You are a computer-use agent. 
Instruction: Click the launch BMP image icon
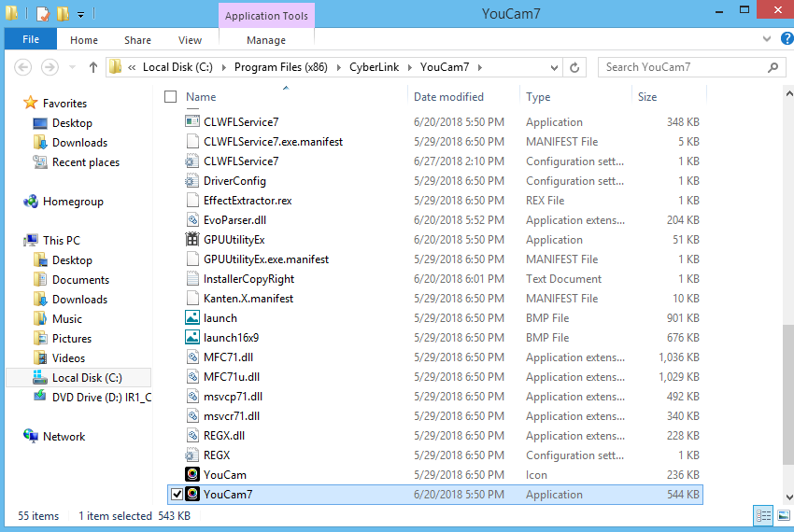click(191, 318)
